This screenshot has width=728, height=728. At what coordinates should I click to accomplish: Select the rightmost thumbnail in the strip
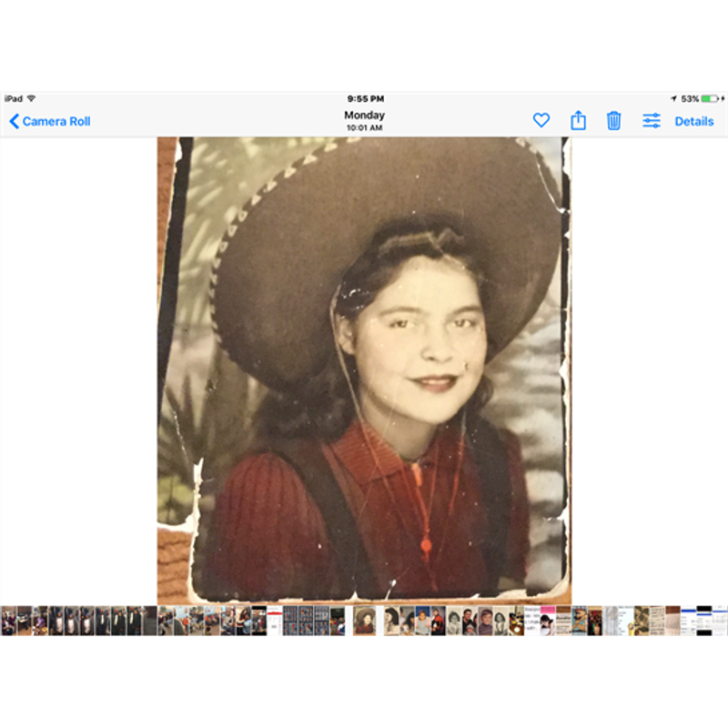click(x=720, y=621)
